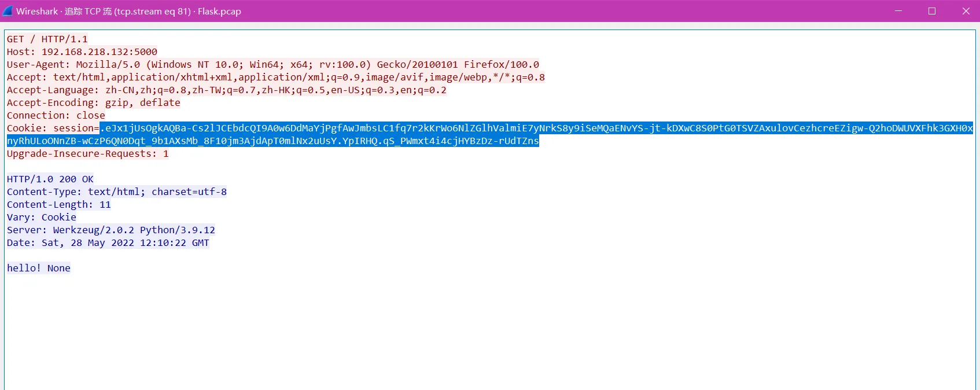Click the Cookie: session= label
Viewport: 980px width, 390px height.
(x=53, y=128)
